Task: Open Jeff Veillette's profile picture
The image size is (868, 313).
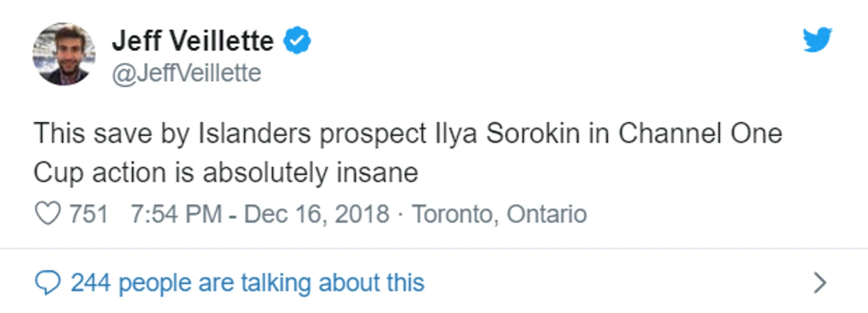Action: (x=64, y=54)
